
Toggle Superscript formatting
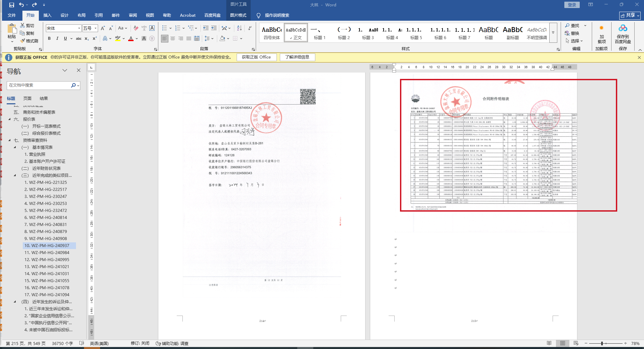95,38
